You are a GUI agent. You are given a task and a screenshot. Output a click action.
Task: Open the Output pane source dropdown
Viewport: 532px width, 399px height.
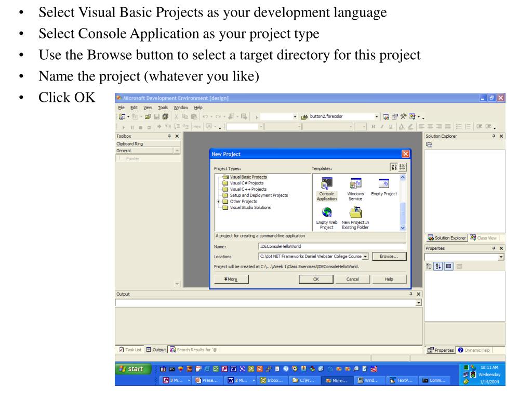click(x=419, y=303)
